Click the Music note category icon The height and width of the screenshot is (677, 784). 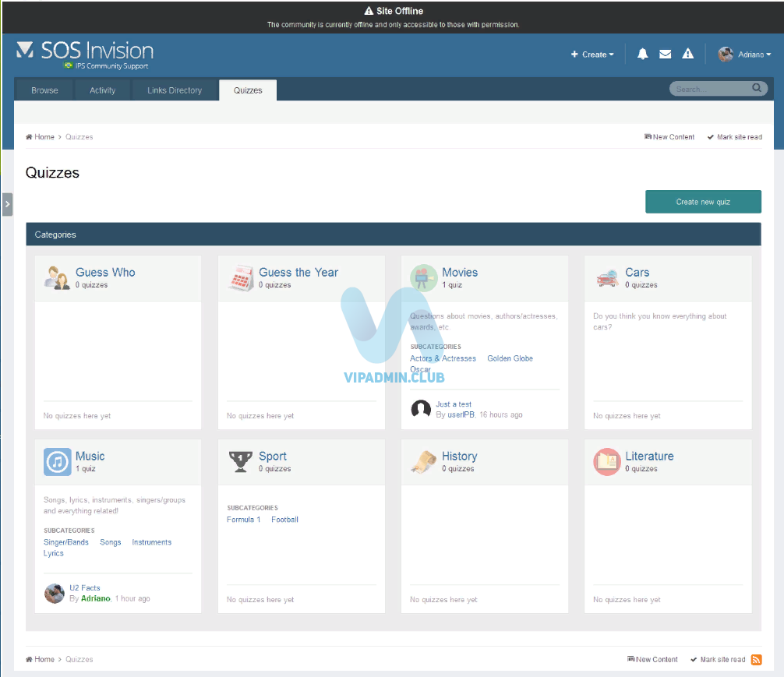57,461
